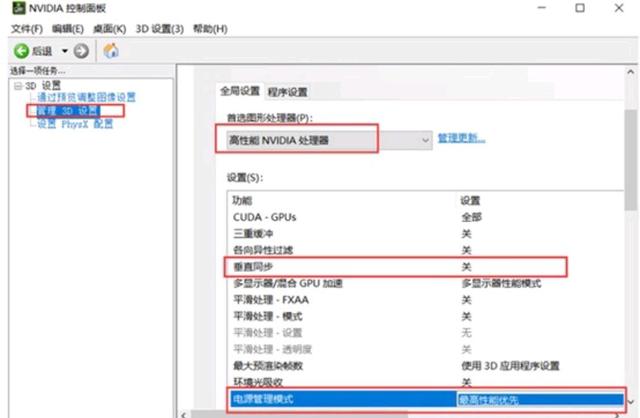
Task: Select the 多显示器/混合 GPU 加速 row
Action: coord(424,283)
